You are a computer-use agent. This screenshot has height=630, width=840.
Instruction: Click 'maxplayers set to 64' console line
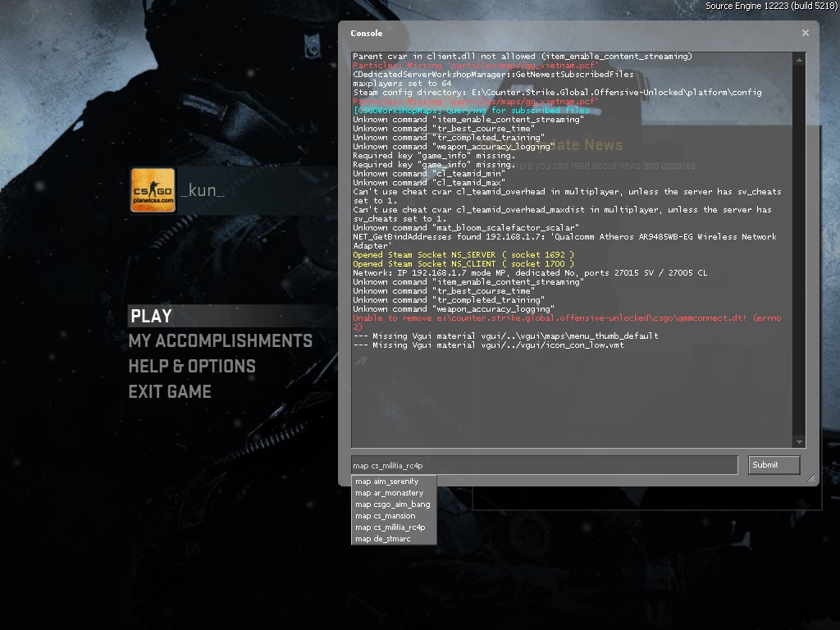[402, 84]
